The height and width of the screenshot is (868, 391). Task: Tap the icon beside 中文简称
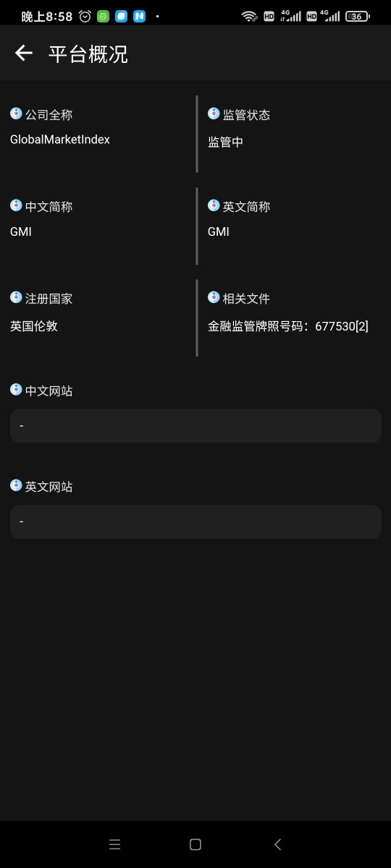pyautogui.click(x=16, y=205)
